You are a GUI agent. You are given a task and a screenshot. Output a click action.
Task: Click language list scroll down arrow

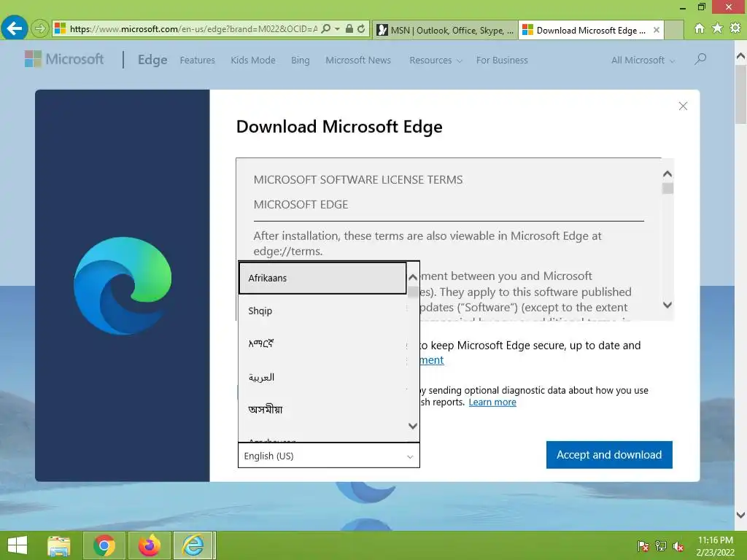pyautogui.click(x=413, y=426)
